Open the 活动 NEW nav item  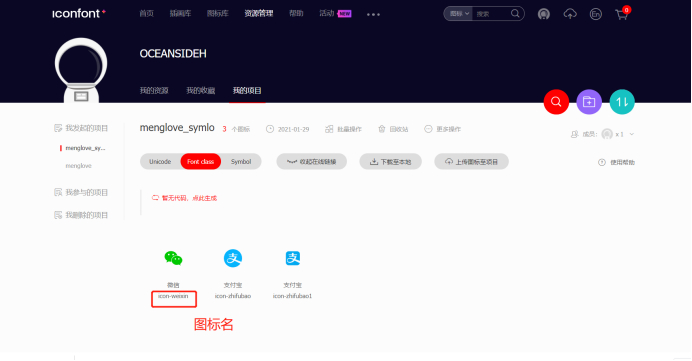pyautogui.click(x=335, y=14)
